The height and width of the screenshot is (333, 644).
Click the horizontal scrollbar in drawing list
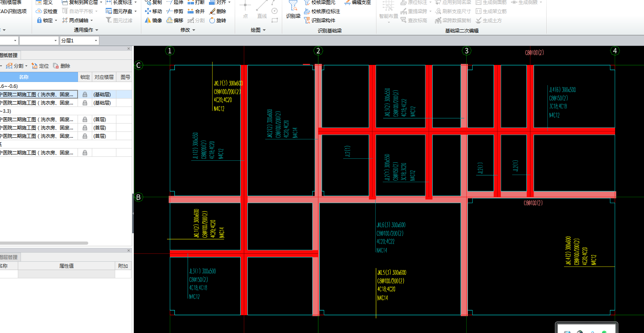[x=44, y=243]
